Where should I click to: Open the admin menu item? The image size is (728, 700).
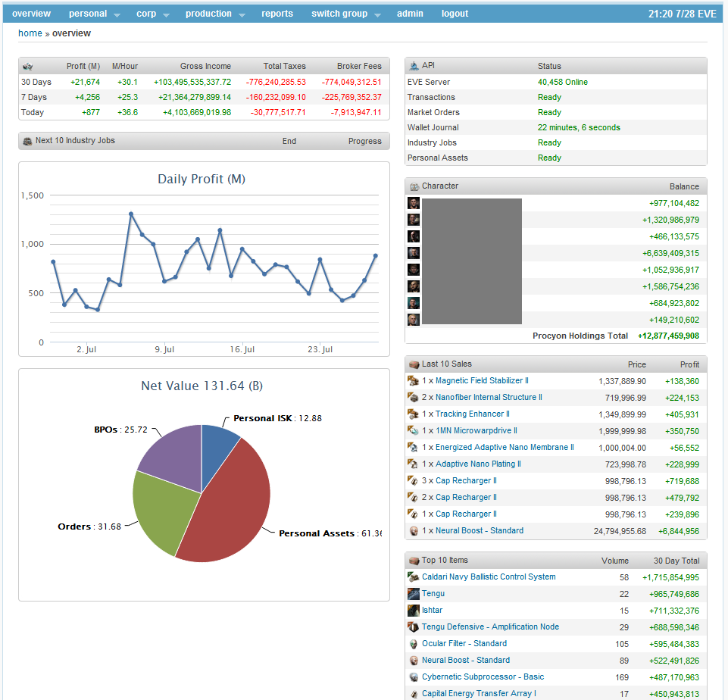(x=410, y=14)
